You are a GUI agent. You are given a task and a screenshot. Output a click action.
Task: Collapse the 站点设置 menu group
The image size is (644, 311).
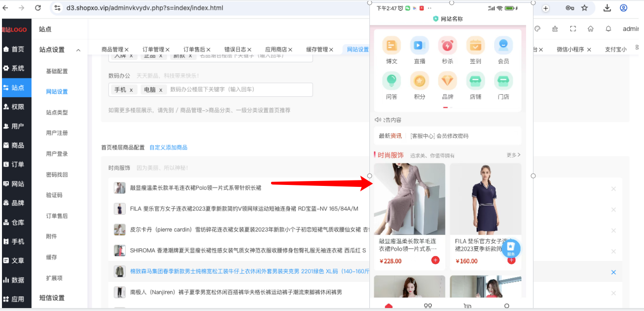tap(78, 50)
